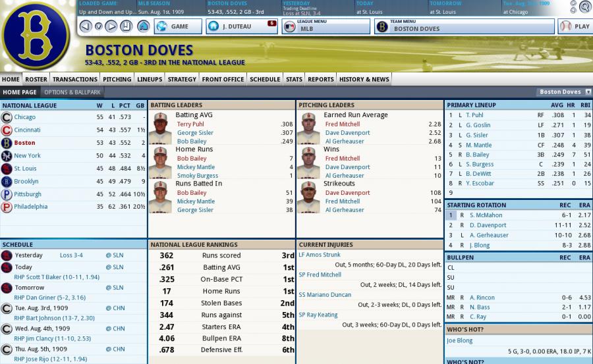Open the search magnifier icon
Screen dimensions: 593x364
tap(584, 7)
